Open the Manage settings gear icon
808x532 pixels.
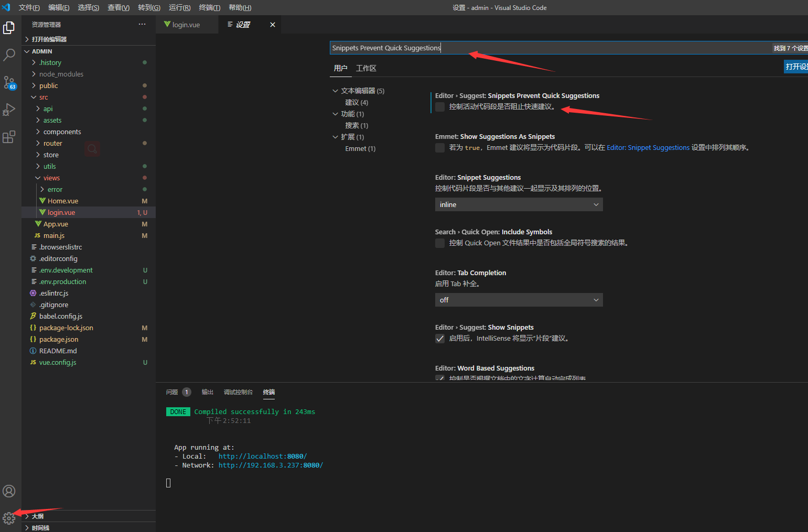pos(9,518)
